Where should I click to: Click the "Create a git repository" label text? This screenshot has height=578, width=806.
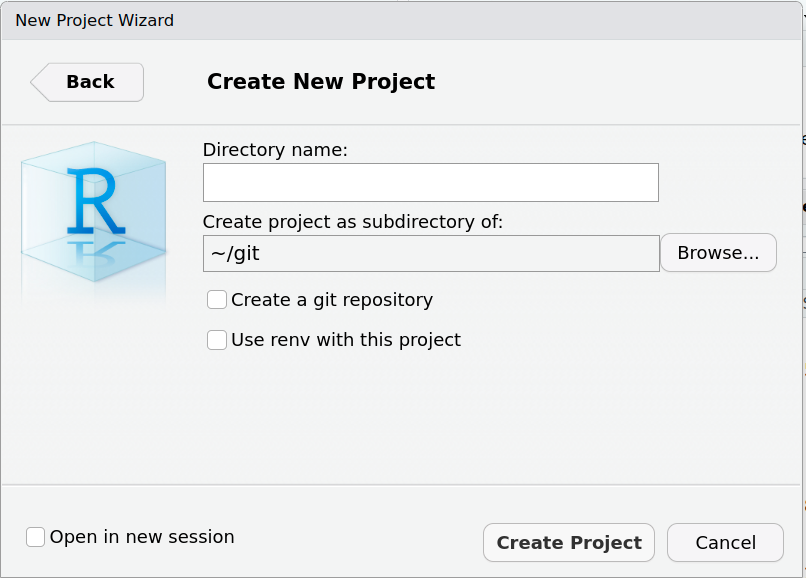click(x=331, y=300)
